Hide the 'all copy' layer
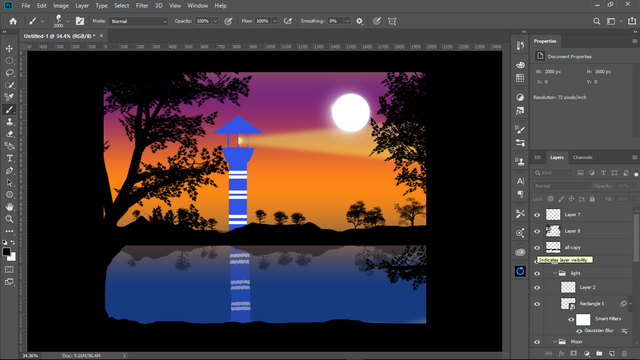The width and height of the screenshot is (640, 360). click(537, 247)
